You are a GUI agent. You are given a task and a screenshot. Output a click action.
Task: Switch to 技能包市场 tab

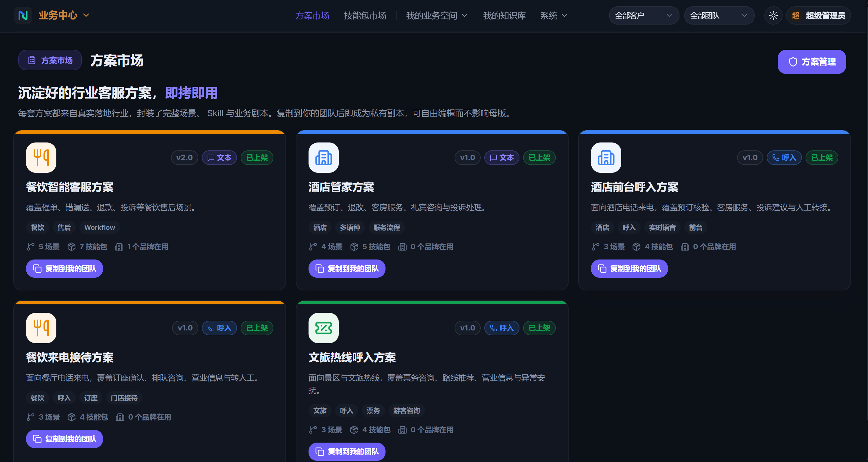tap(365, 15)
